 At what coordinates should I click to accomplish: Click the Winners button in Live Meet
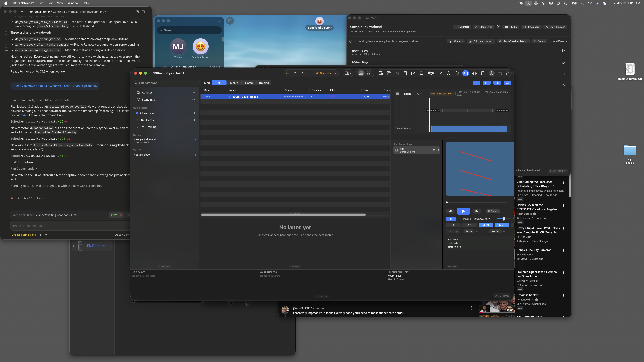456,41
